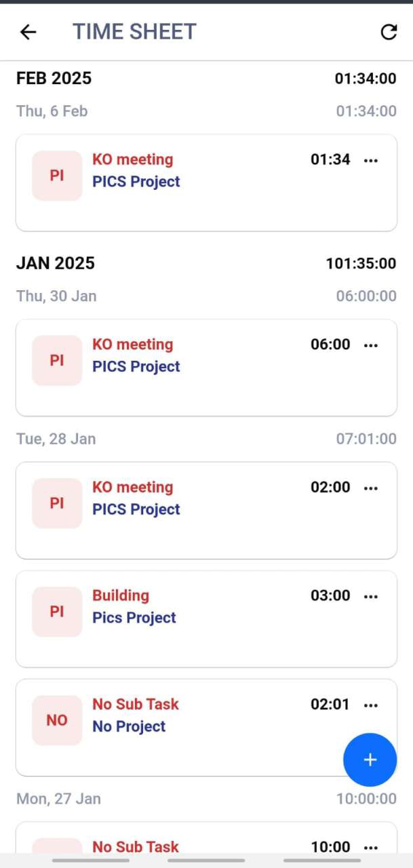Open options for 28 Jan KO meeting

[x=371, y=488]
